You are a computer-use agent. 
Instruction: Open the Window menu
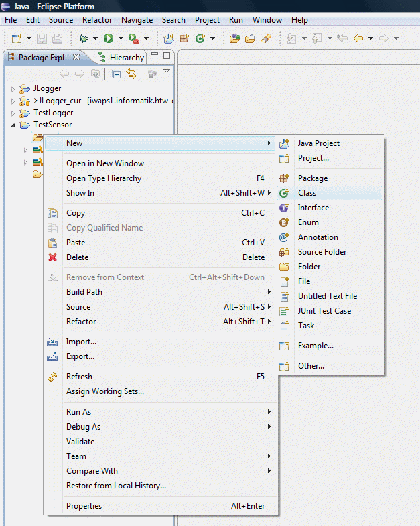click(267, 20)
